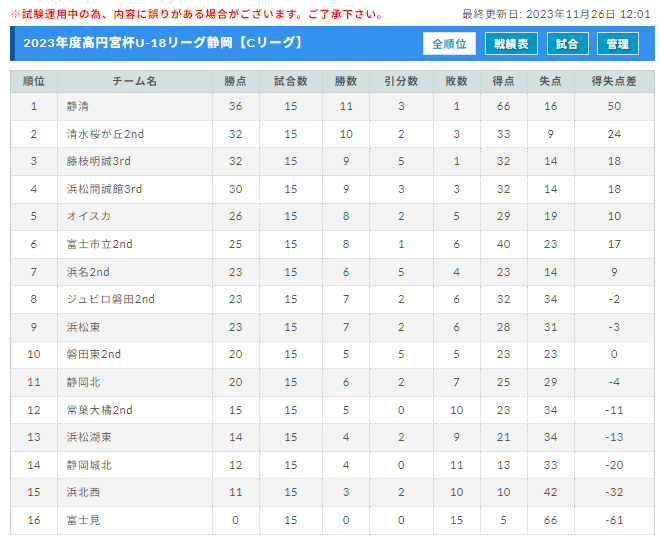Viewport: 660px width, 538px height.
Task: Click the 順位 column header
Action: tap(34, 81)
